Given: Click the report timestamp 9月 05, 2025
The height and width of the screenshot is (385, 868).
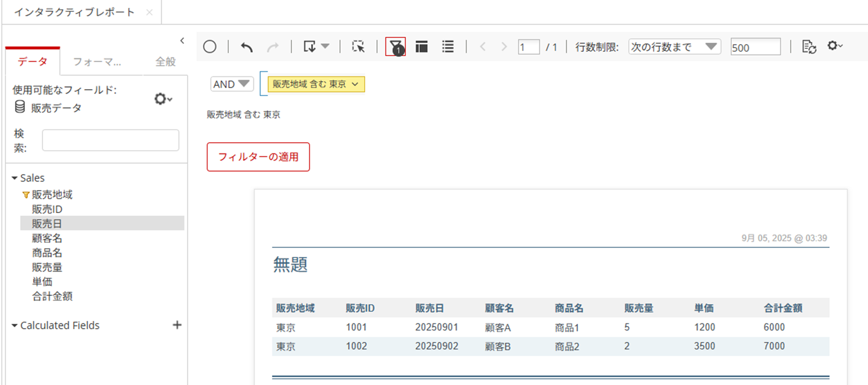Looking at the screenshot, I should point(784,238).
